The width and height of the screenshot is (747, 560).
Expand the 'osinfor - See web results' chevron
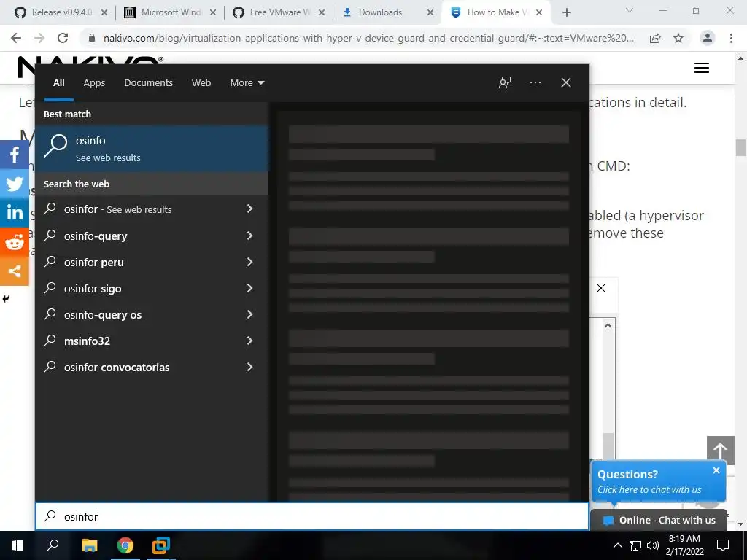[x=249, y=209]
